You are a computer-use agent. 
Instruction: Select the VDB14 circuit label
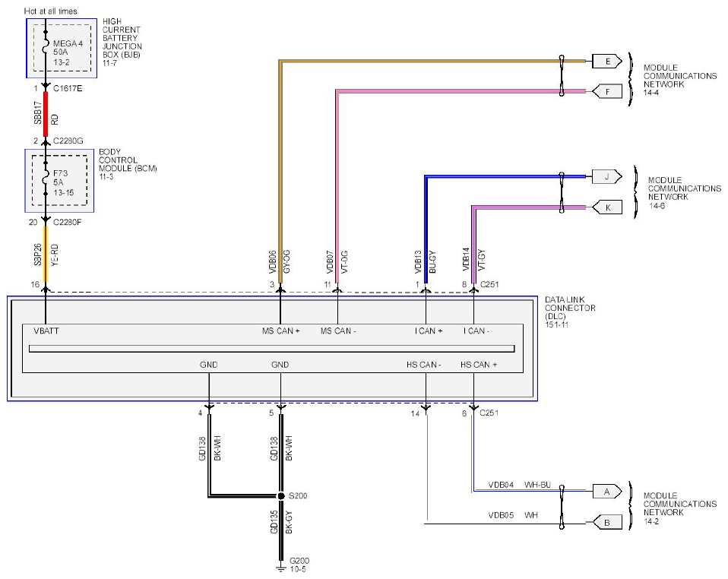[466, 259]
